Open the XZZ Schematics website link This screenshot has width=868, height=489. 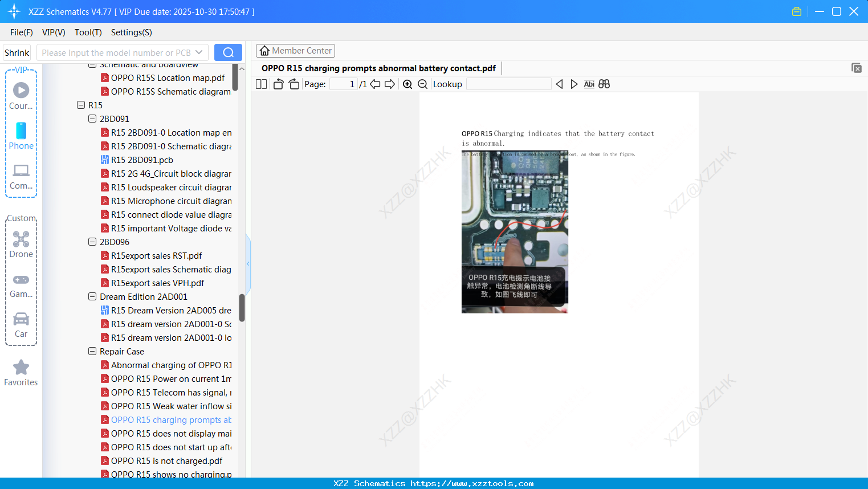(472, 483)
